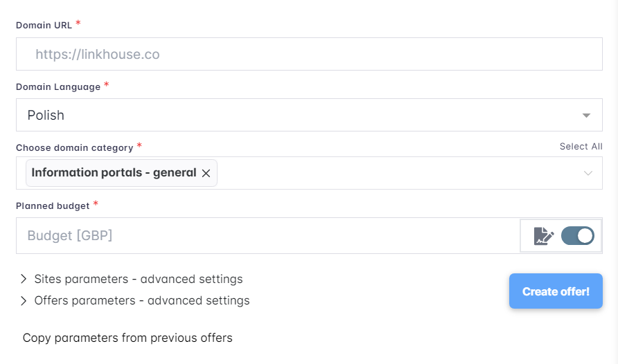This screenshot has width=618, height=364.
Task: Open the Domain Language dropdown arrow
Action: [x=587, y=116]
